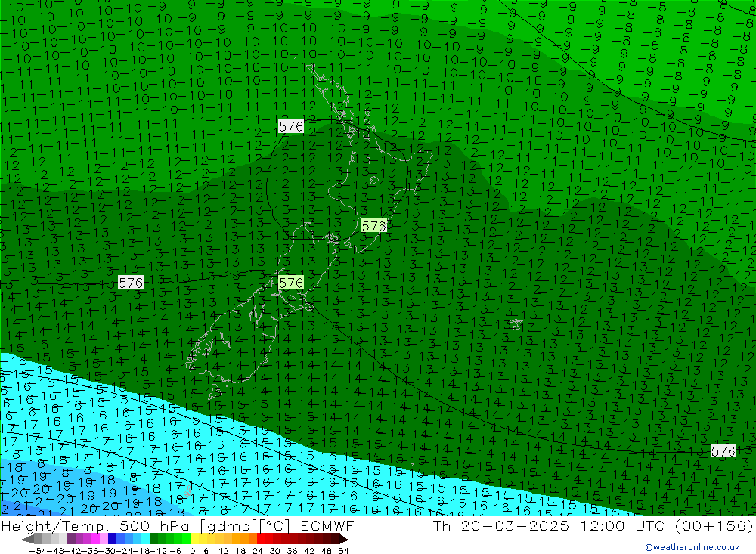Click the ECMWF model name in the title

(327, 525)
